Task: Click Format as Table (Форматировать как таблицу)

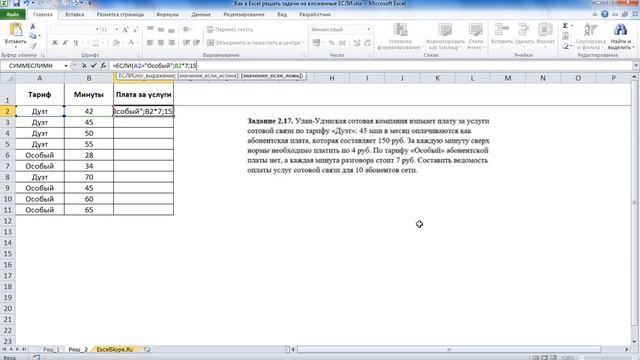Action: click(x=445, y=36)
